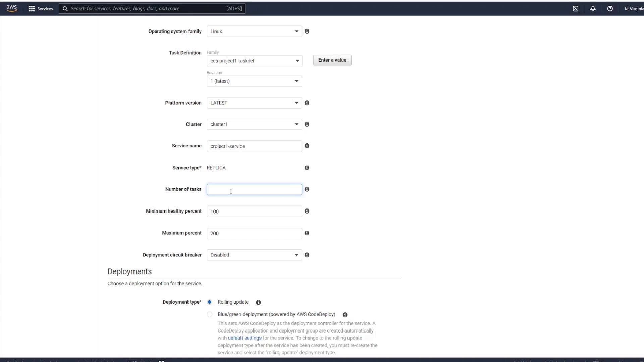Select Rolling update deployment type
644x362 pixels.
(210, 302)
